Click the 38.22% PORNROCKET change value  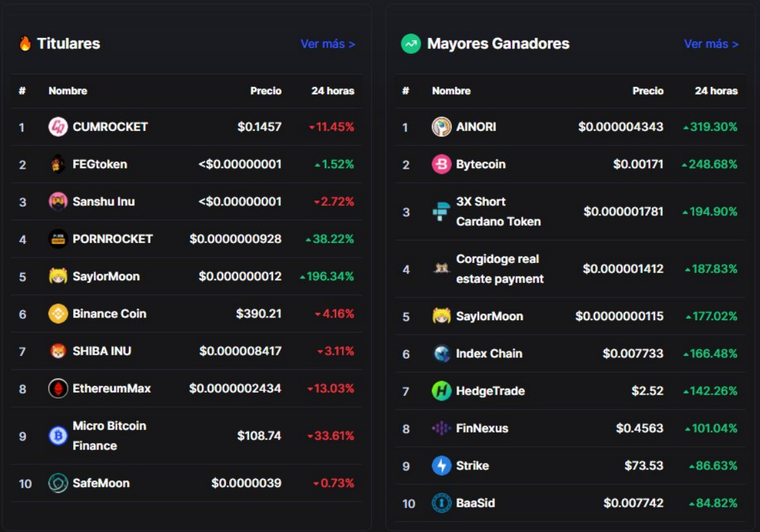point(330,239)
